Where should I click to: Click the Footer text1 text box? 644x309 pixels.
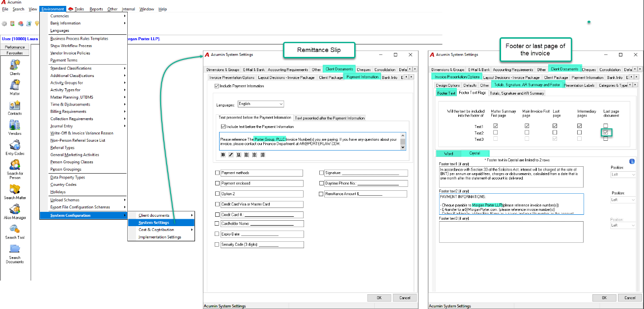(x=511, y=177)
